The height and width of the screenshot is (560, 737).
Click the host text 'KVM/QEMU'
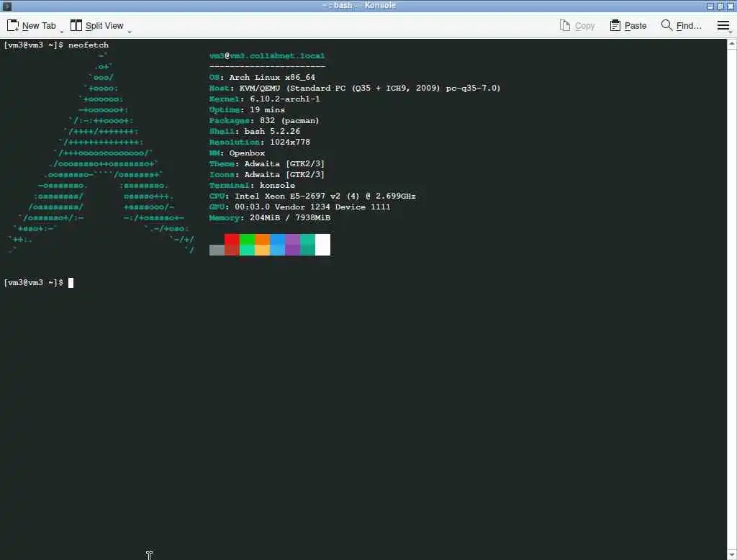259,88
